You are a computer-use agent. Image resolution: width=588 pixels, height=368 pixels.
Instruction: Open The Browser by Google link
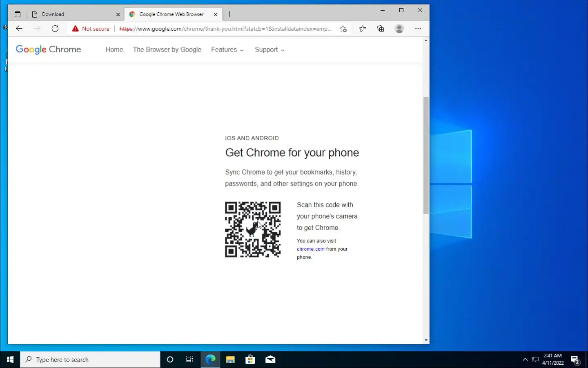pyautogui.click(x=167, y=49)
